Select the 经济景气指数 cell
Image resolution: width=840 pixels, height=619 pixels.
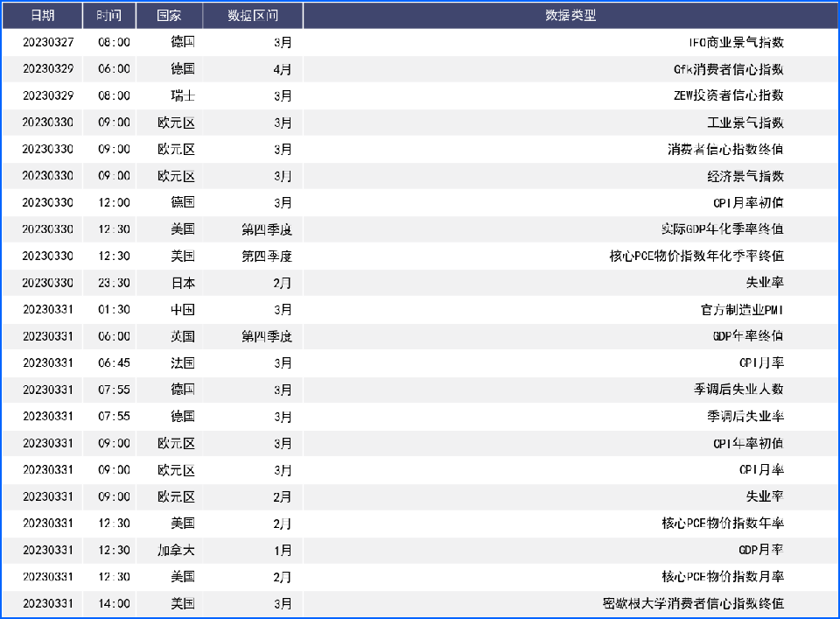point(745,176)
